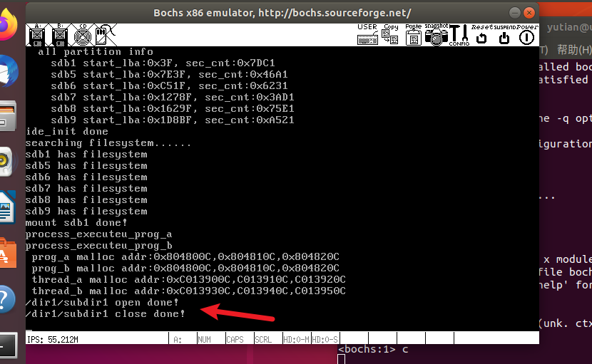Screen dimensions: 592x364
Task: Click the floppy B: drive icon
Action: [60, 34]
